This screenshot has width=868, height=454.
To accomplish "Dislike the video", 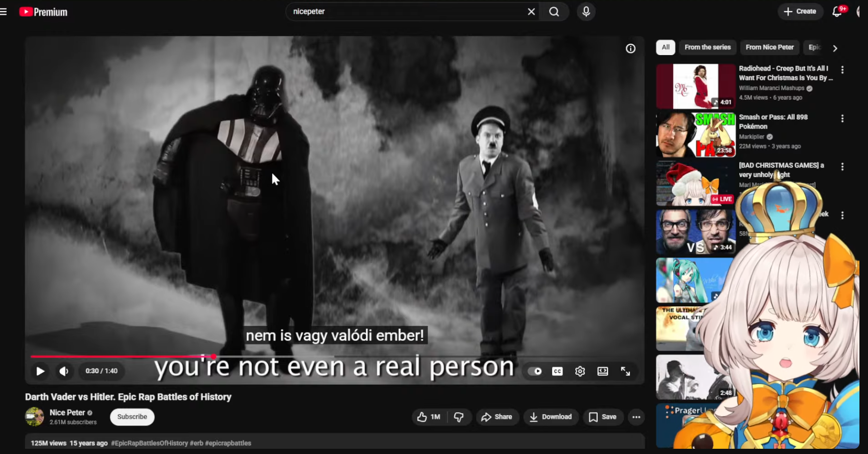I will click(458, 417).
